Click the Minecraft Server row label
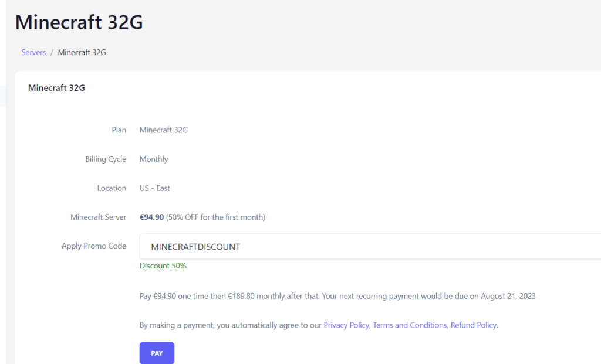This screenshot has height=364, width=601. pos(98,217)
